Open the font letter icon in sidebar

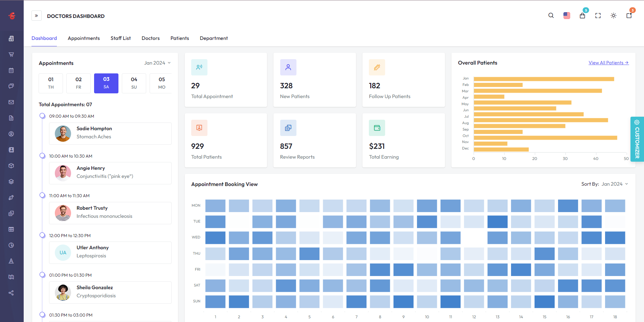click(11, 261)
